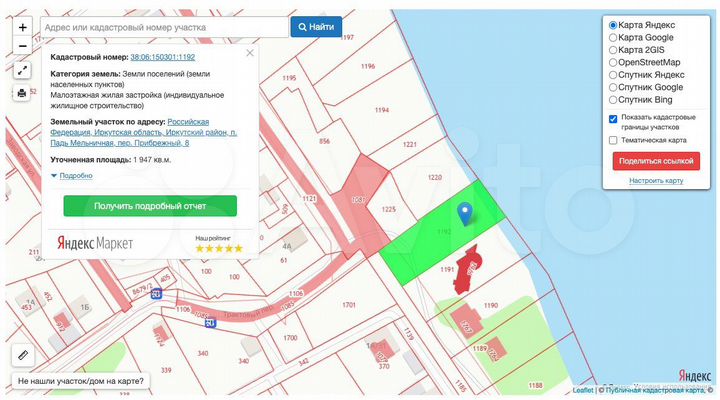Close the parcel info popup
Viewport: 720px width, 400px height.
250,53
